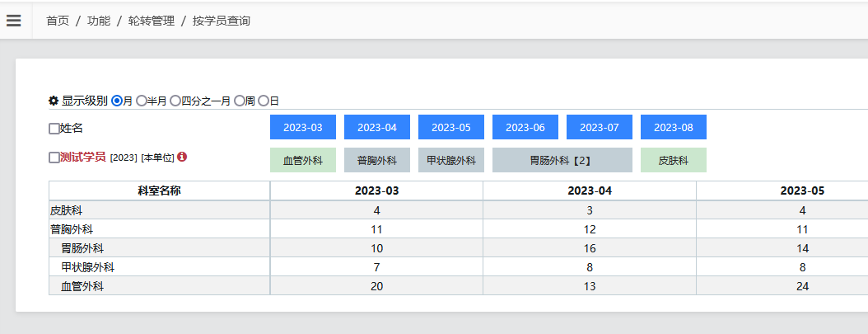
Task: Click the 普胸外科 row in the table
Action: click(459, 229)
